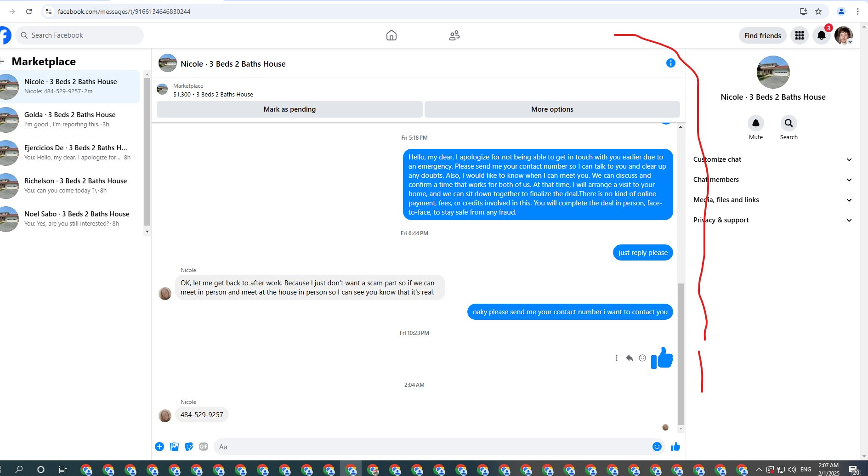View site information icon in address bar
The height and width of the screenshot is (476, 868).
(49, 11)
